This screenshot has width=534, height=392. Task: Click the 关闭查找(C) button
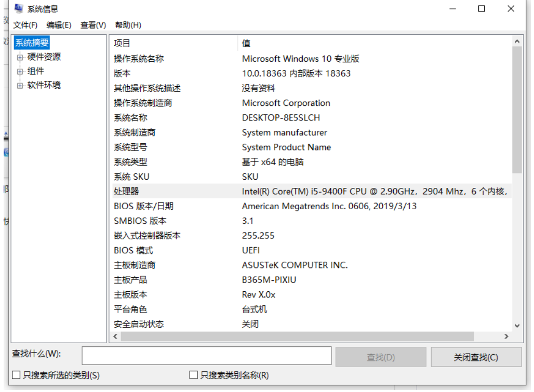point(476,357)
